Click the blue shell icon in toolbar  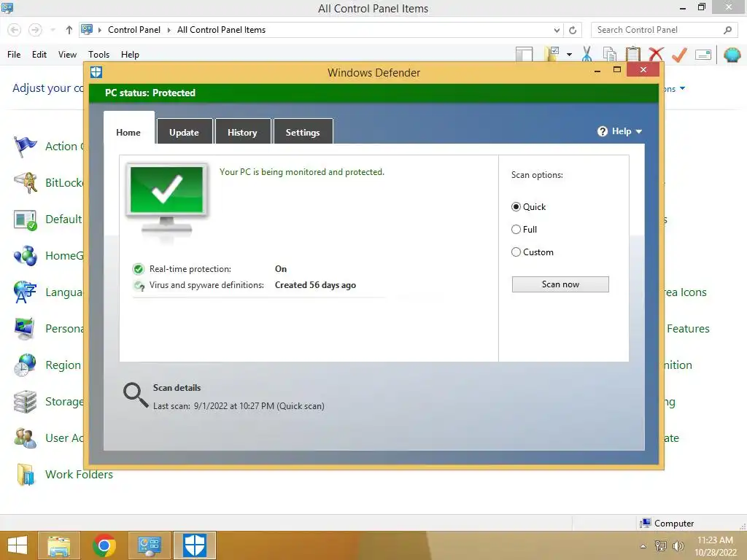point(732,55)
